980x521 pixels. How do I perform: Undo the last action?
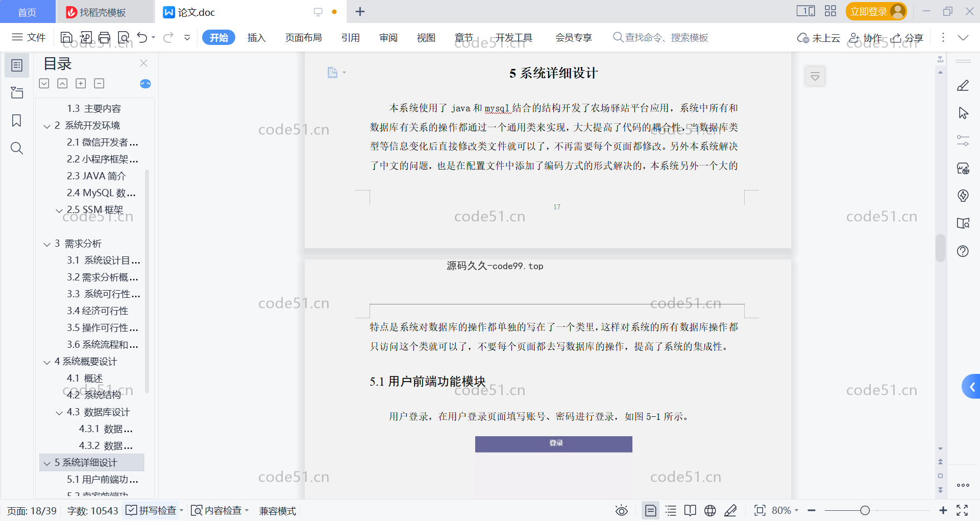(x=142, y=37)
